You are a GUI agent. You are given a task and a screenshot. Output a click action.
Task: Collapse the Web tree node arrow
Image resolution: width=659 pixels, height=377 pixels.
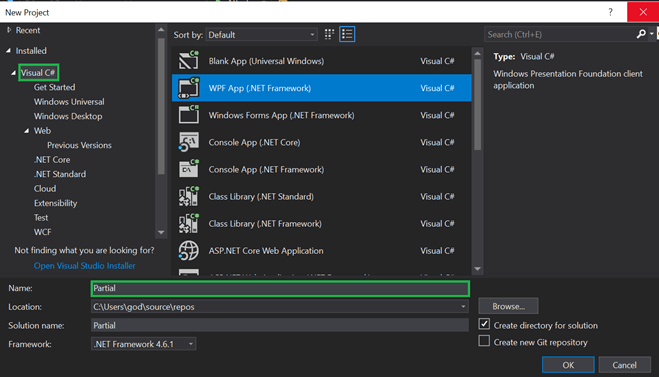click(26, 131)
